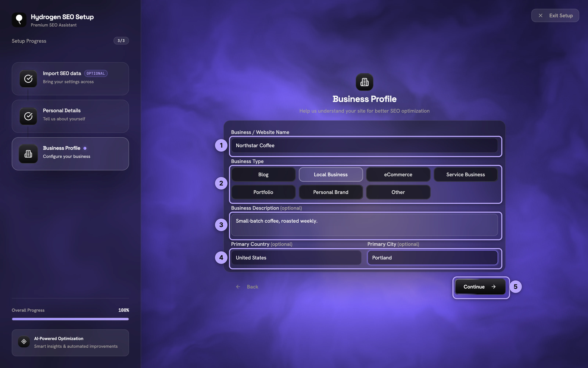This screenshot has height=368, width=588.
Task: Click the Premium SEO Assistant subtitle
Action: click(x=54, y=25)
